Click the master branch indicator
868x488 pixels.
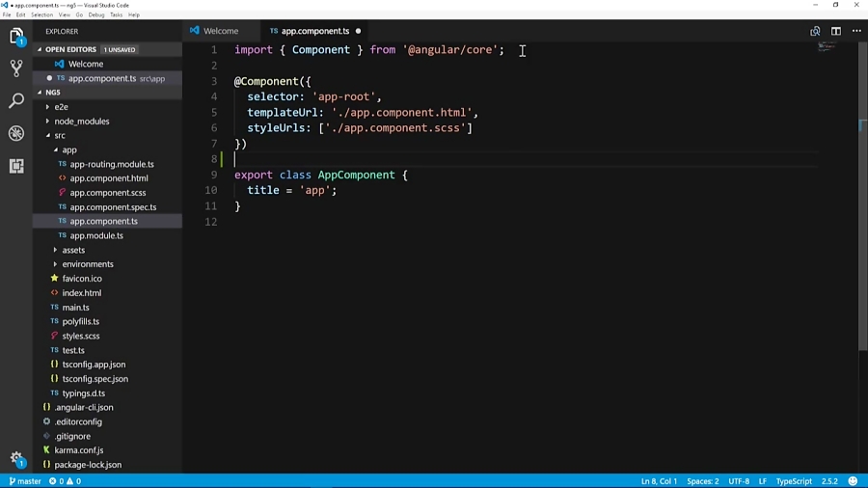25,481
